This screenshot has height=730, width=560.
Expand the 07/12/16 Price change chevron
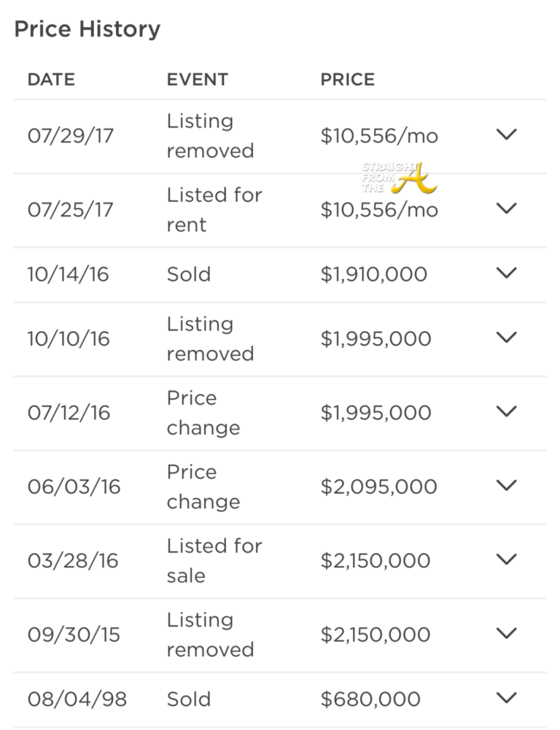506,411
